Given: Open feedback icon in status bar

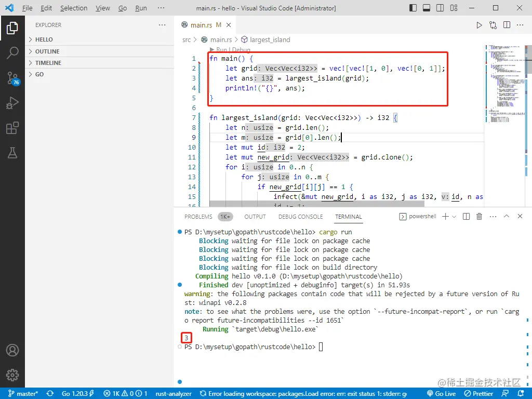Looking at the screenshot, I should click(505, 394).
